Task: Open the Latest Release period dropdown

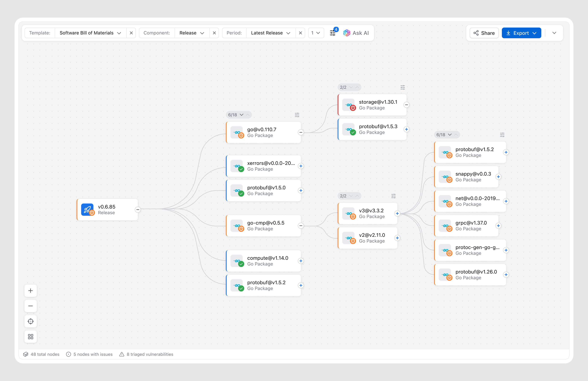Action: [x=270, y=33]
